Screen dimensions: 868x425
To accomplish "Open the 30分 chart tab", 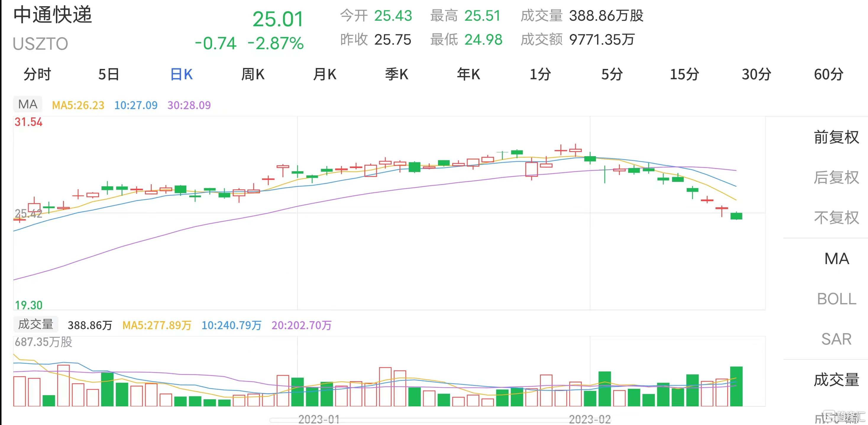I will (x=757, y=74).
